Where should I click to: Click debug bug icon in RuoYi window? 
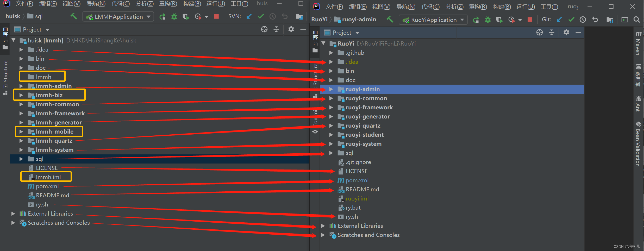coord(487,20)
